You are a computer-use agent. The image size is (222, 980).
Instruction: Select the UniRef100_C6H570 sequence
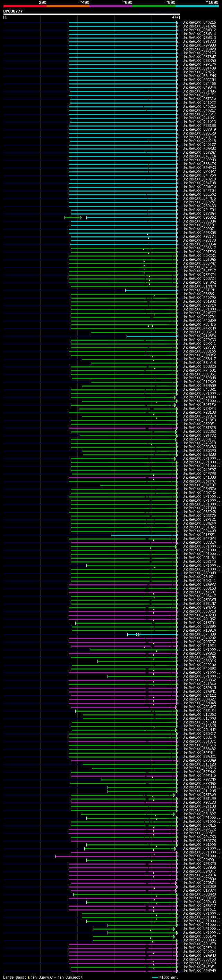199,489
